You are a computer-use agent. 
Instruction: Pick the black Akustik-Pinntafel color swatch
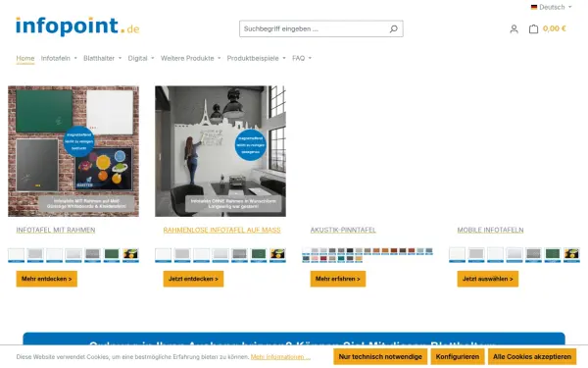[x=350, y=251]
